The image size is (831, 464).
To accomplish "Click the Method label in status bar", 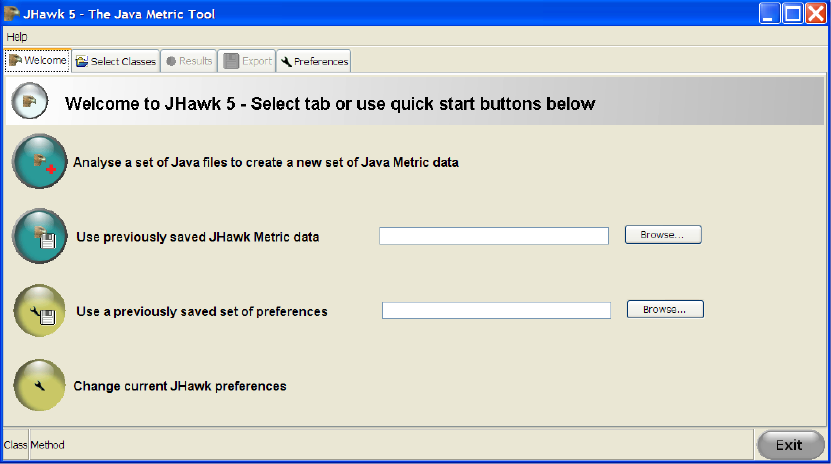I will [47, 445].
